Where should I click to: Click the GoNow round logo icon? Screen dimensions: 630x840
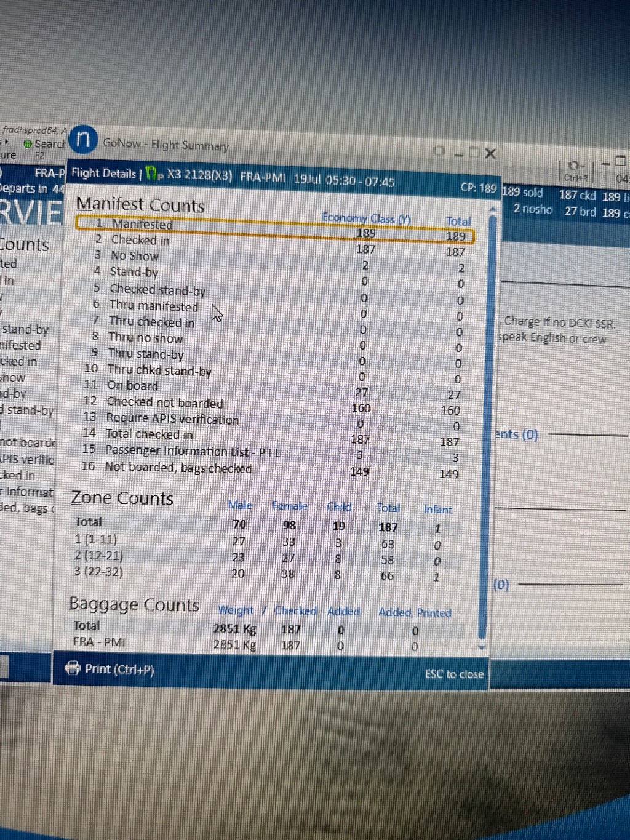click(x=83, y=140)
